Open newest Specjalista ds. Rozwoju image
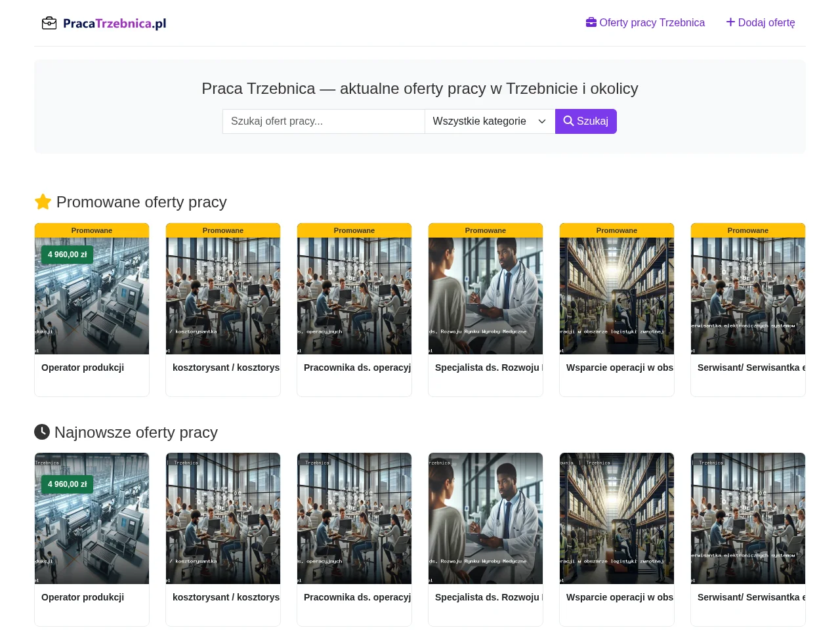840x630 pixels. [486, 518]
